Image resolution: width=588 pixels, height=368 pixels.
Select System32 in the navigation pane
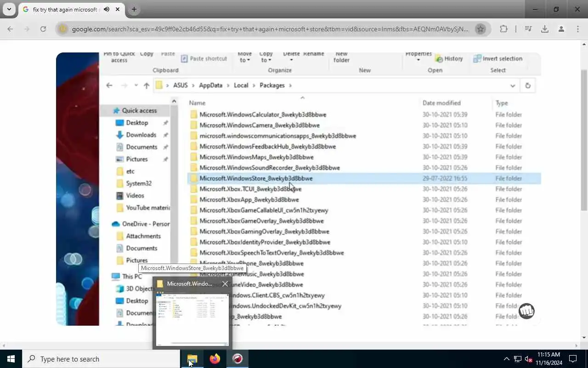[139, 183]
